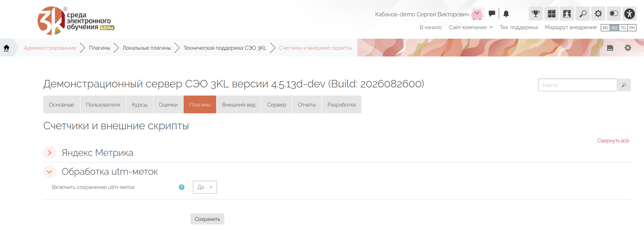Click the Сохранить button
Image resolution: width=644 pixels, height=233 pixels.
(207, 219)
